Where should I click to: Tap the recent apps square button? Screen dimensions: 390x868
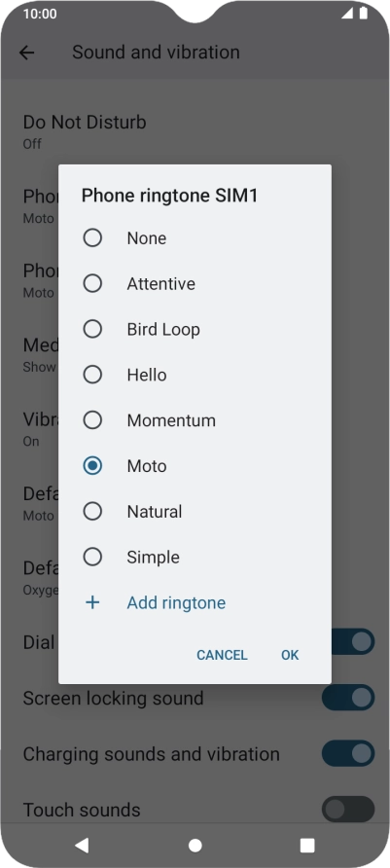[x=307, y=845]
